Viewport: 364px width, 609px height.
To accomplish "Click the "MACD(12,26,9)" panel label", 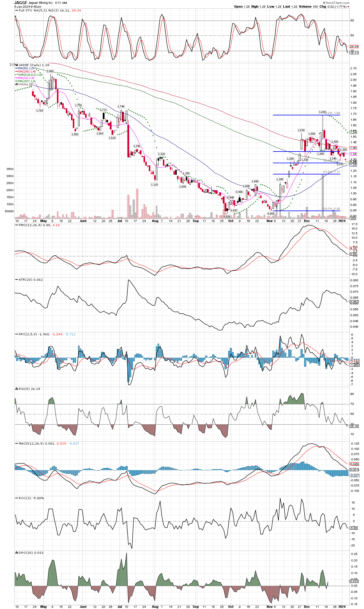I will [x=29, y=443].
